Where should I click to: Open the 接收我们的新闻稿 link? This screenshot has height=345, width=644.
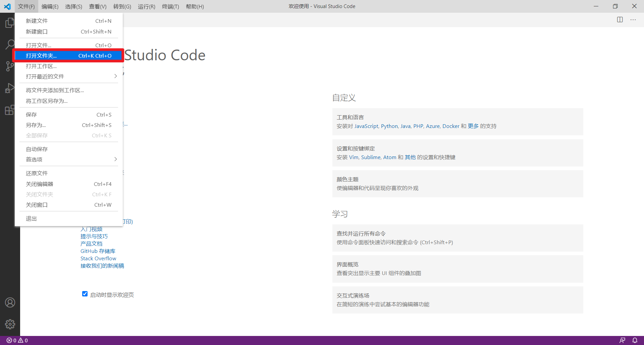coord(102,266)
